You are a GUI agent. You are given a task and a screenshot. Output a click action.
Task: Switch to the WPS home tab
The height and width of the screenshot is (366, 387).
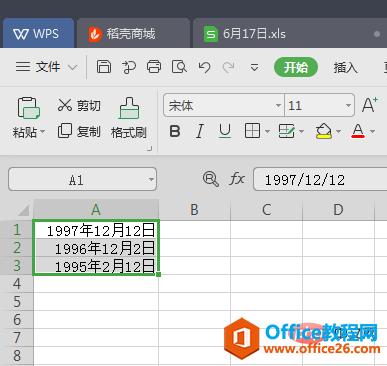tap(38, 33)
